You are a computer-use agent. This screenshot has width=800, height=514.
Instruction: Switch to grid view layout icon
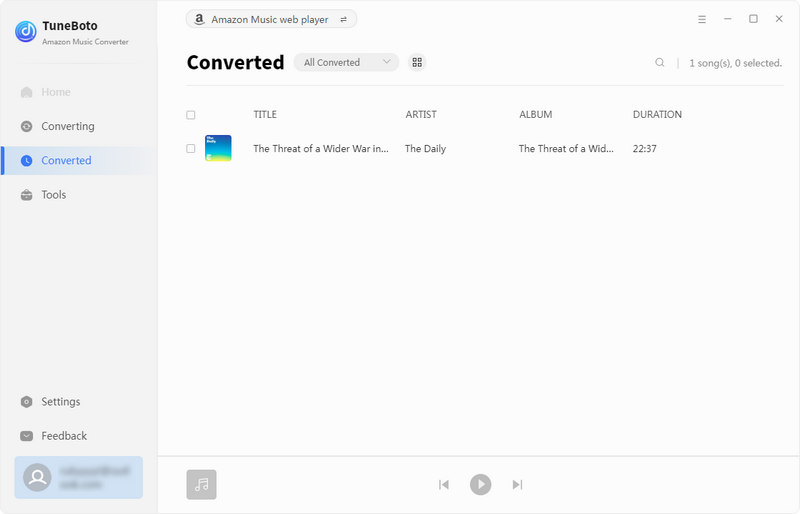[417, 62]
